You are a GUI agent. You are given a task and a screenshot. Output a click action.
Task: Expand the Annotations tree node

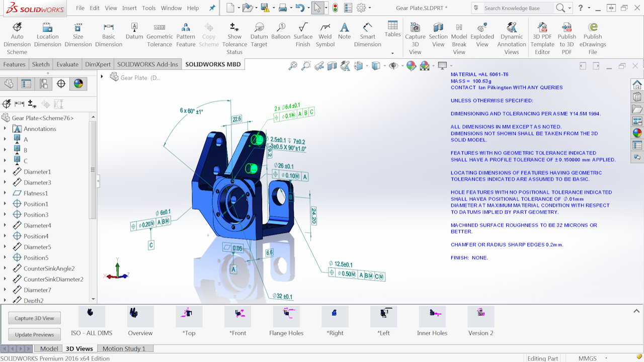6,129
